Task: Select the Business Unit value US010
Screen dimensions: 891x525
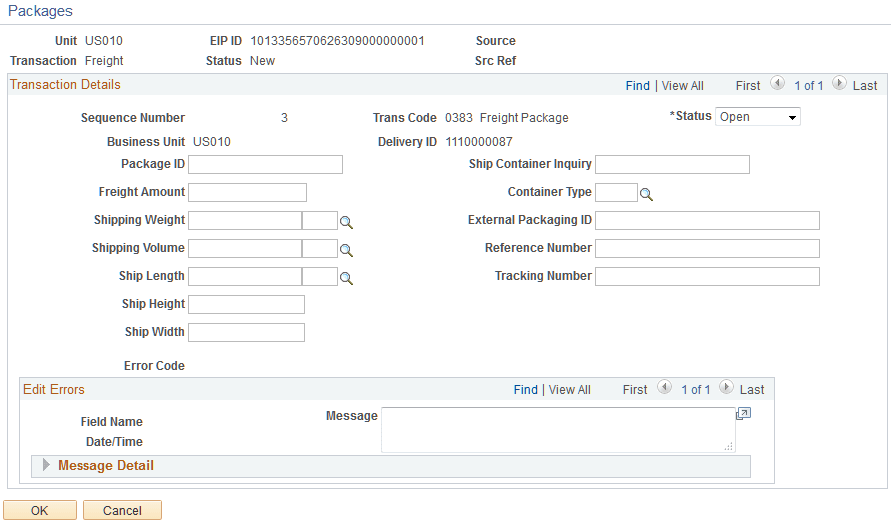Action: click(x=212, y=142)
